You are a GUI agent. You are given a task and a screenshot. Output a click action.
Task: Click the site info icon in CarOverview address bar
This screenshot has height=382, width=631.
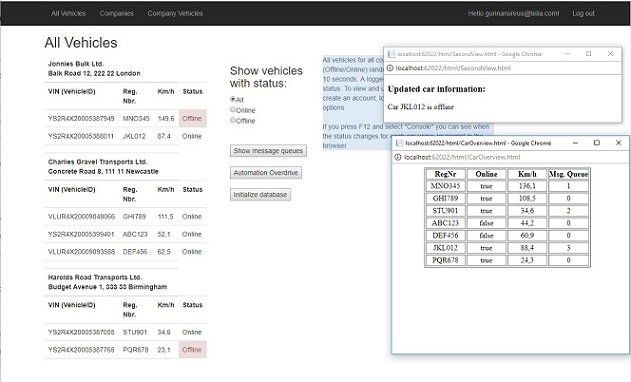pyautogui.click(x=398, y=157)
